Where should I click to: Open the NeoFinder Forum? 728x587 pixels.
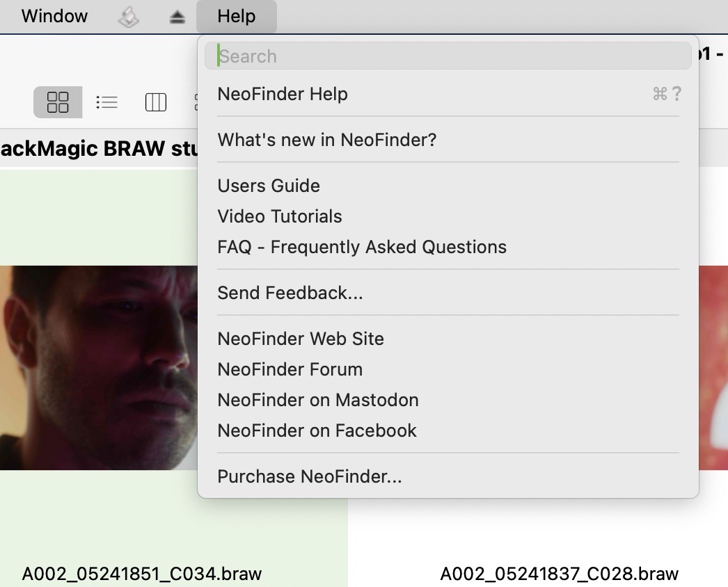[290, 369]
